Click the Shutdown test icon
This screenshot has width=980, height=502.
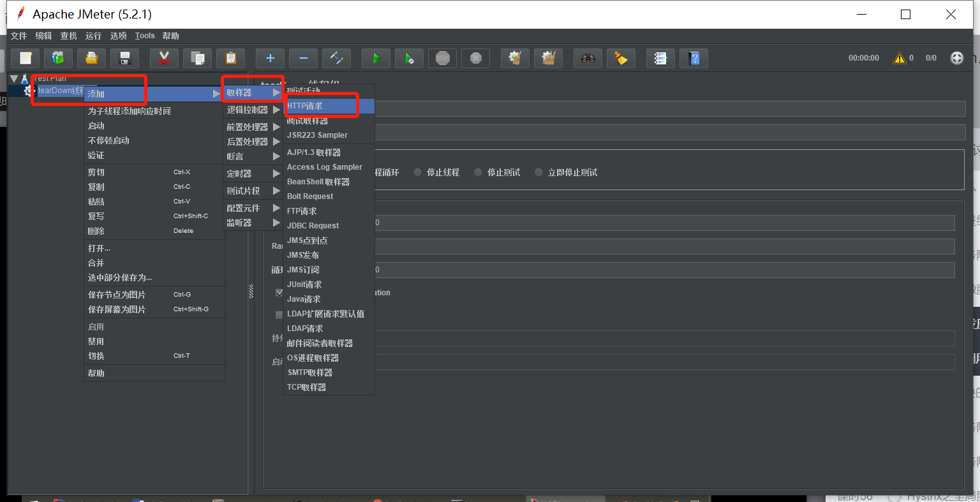tap(476, 58)
